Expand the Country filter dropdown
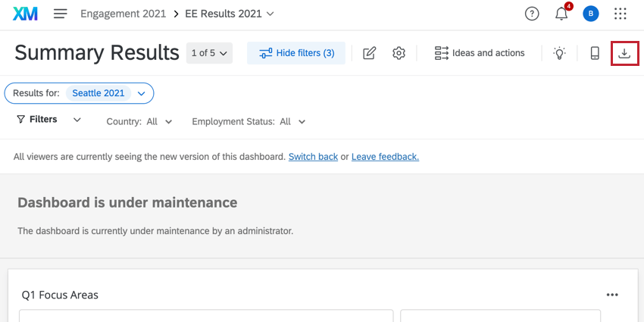This screenshot has height=322, width=644. point(140,121)
